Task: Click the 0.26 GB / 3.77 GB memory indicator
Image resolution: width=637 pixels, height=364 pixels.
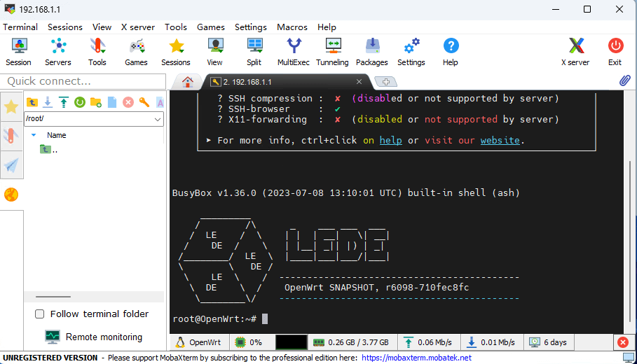Action: pos(351,342)
